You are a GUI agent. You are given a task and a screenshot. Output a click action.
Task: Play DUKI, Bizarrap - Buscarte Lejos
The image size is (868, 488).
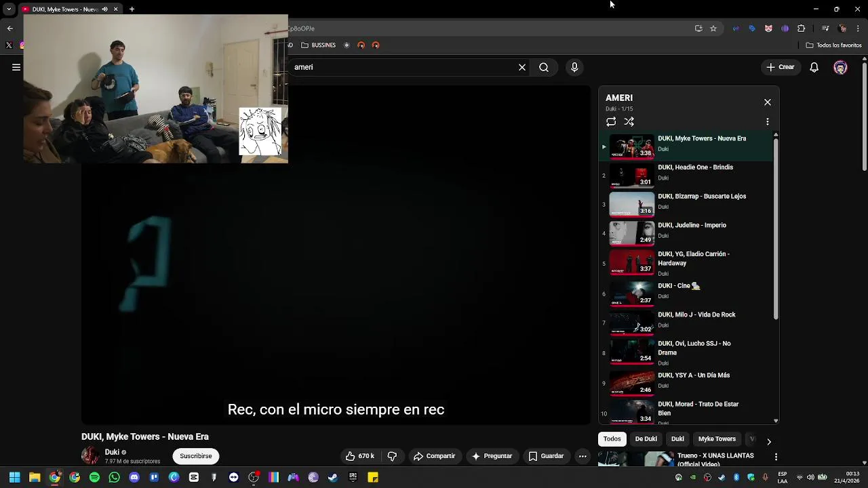pos(686,205)
